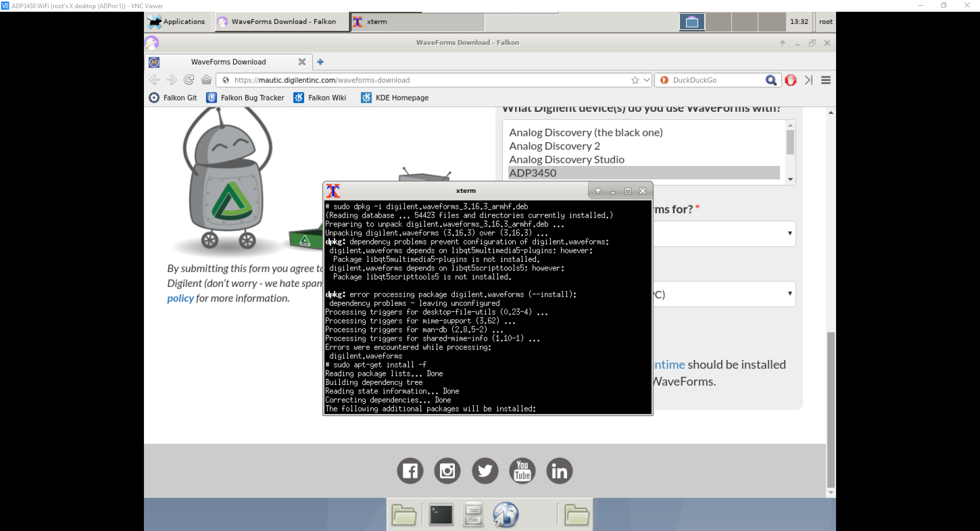Open a new tab with plus icon
This screenshot has width=980, height=531.
click(x=321, y=62)
